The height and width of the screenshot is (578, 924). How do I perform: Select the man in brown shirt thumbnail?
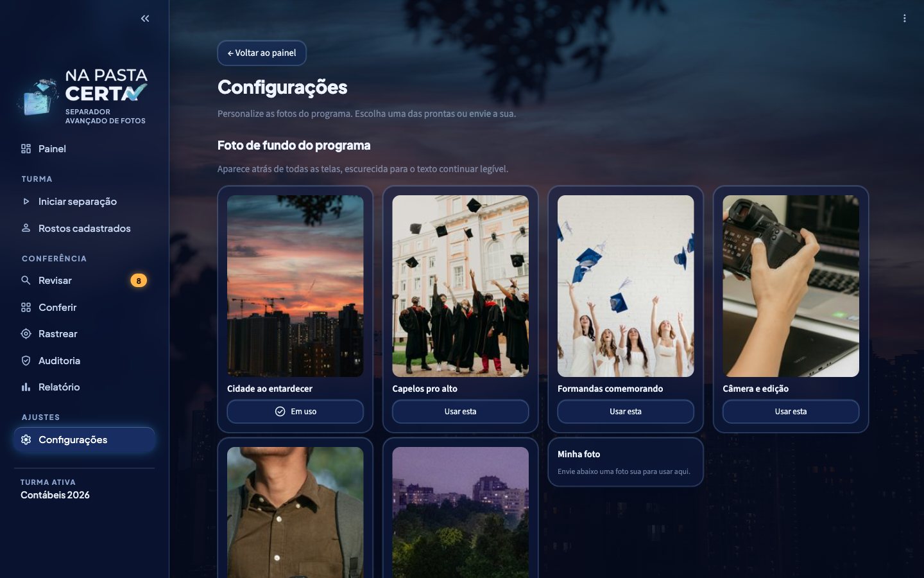point(295,512)
